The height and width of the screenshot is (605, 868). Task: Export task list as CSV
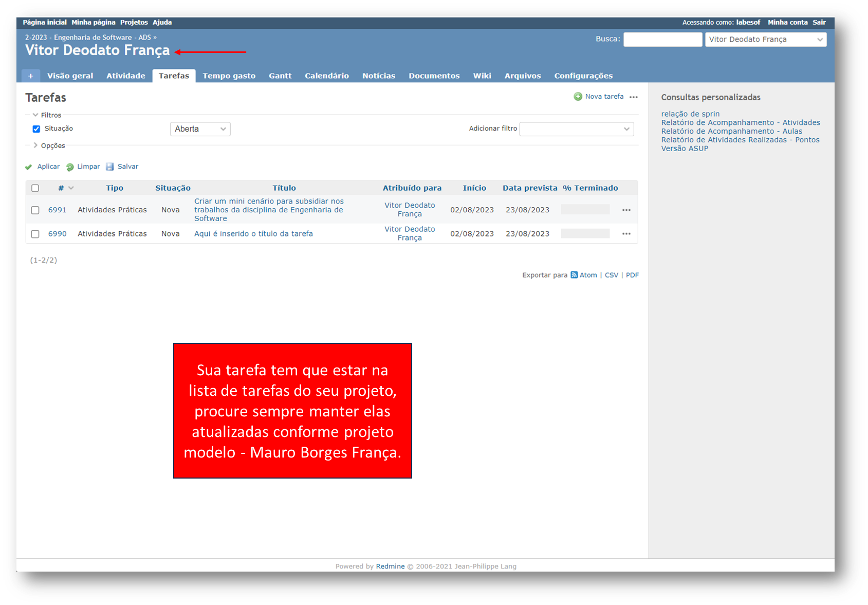point(612,275)
